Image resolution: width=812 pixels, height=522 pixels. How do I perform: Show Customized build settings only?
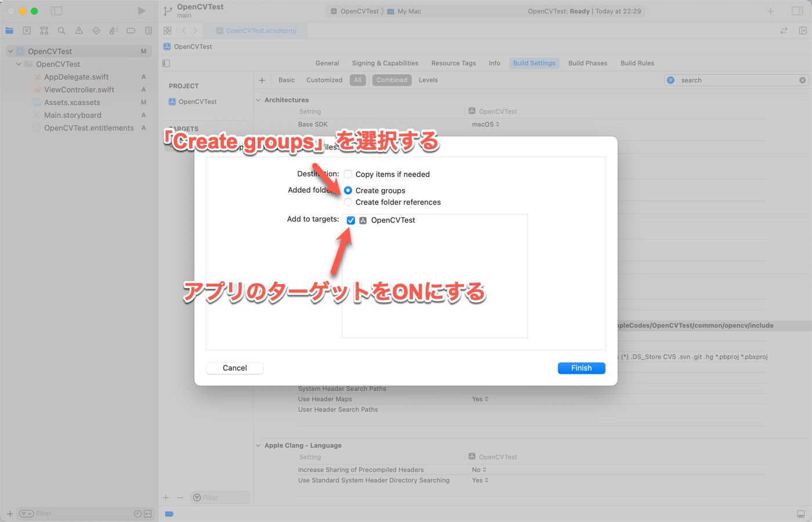click(x=324, y=80)
